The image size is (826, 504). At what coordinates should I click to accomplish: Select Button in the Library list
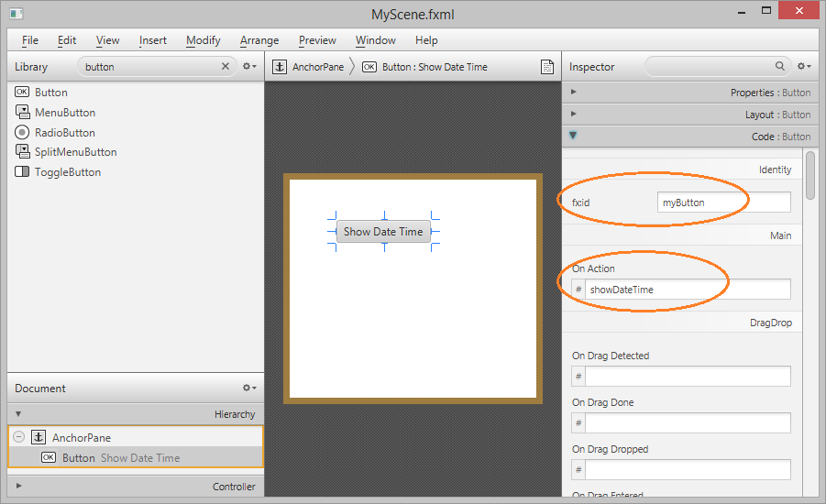point(51,93)
